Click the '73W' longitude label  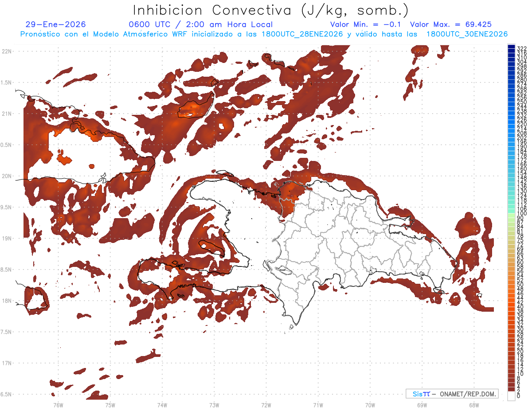coord(214,404)
